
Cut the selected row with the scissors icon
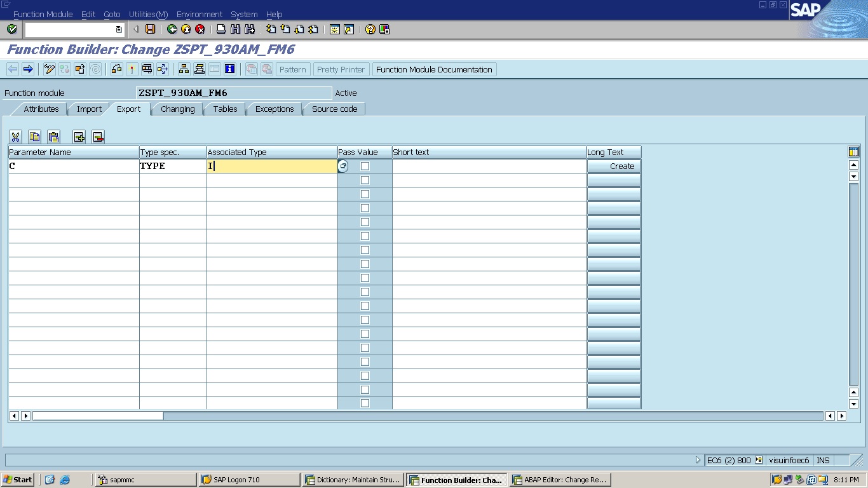pos(16,137)
